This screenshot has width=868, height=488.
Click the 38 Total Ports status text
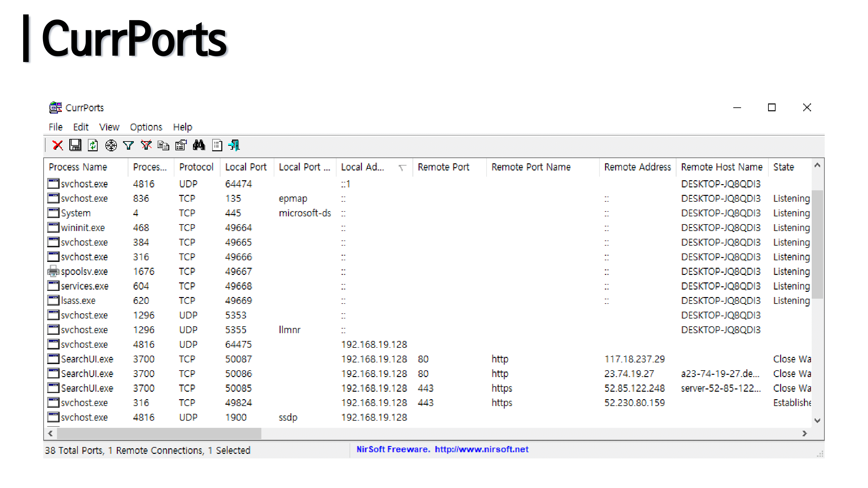tap(74, 450)
